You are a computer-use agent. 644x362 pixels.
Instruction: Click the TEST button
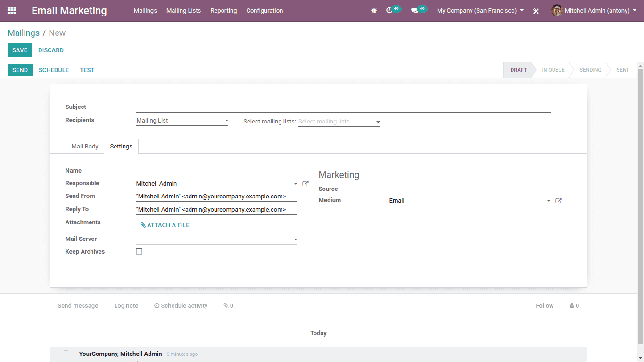tap(87, 70)
